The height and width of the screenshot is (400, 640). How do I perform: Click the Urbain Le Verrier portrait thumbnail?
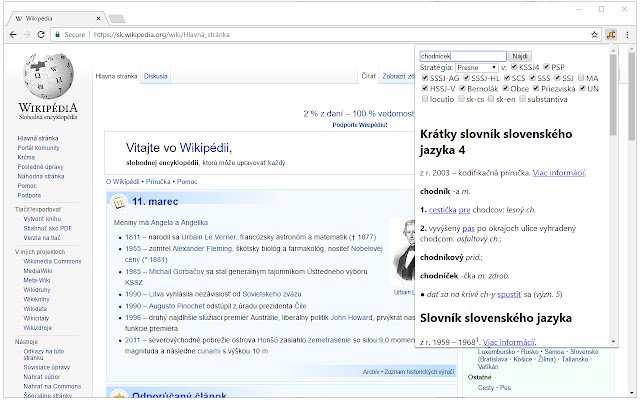coord(402,252)
